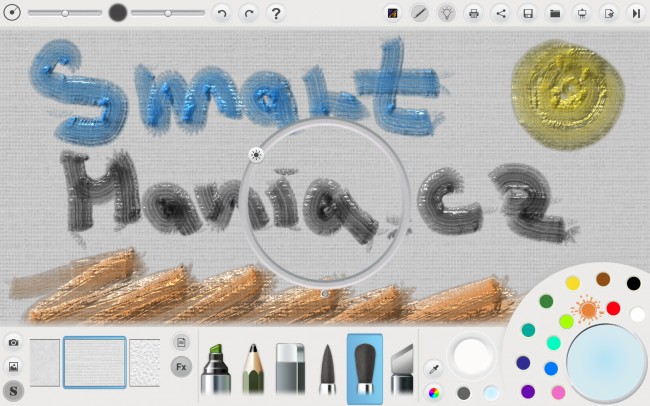This screenshot has width=650, height=406.
Task: Share the artwork via share icon
Action: 501,14
